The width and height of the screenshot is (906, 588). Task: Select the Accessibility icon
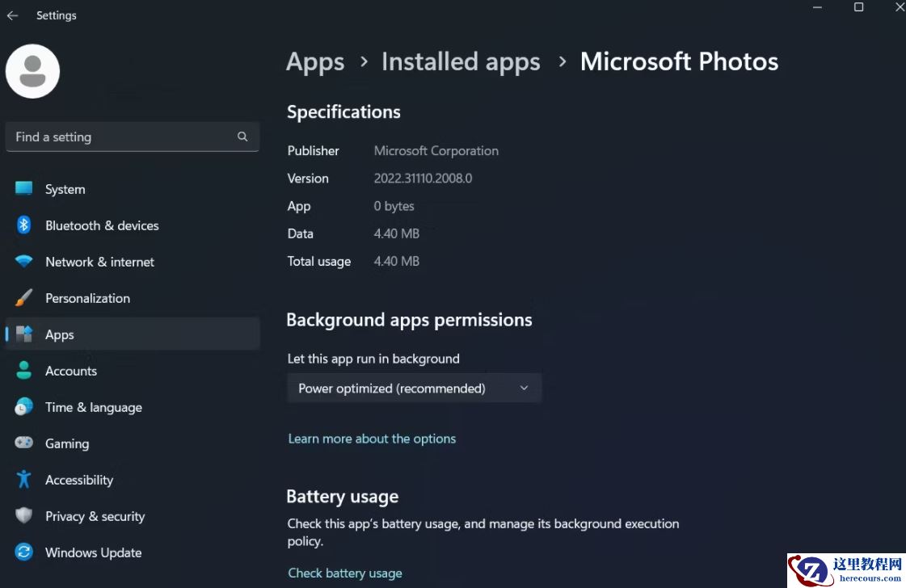(23, 480)
